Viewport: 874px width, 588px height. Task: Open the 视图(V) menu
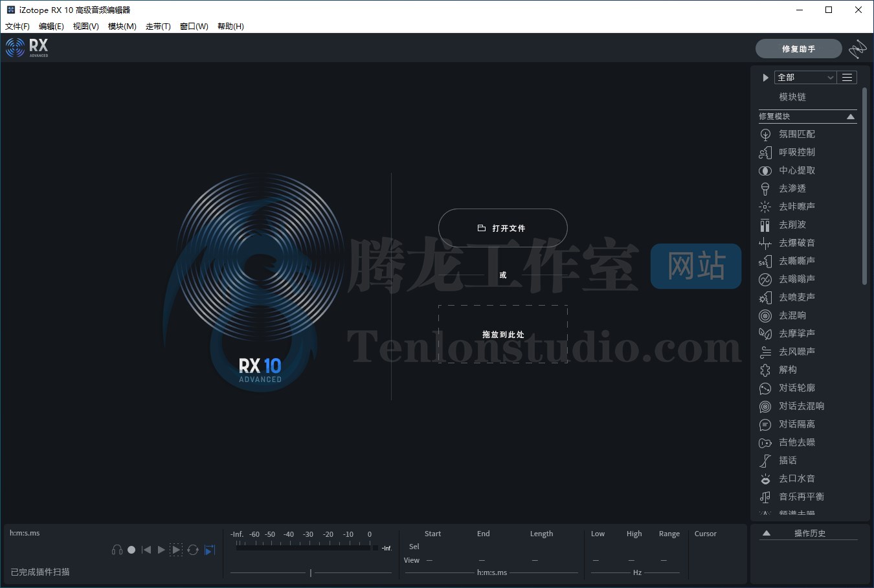(x=86, y=27)
